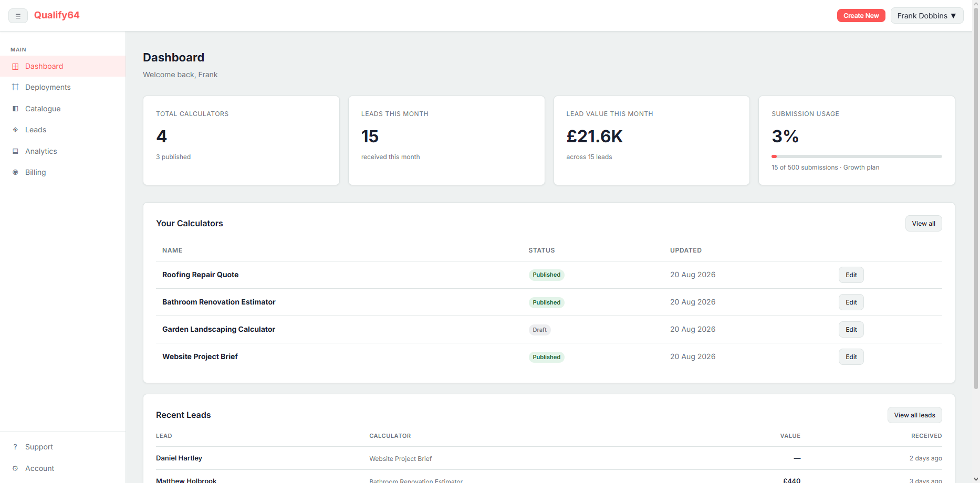Viewport: 980px width, 483px height.
Task: Click the Daniel Hartley lead row
Action: click(x=549, y=458)
